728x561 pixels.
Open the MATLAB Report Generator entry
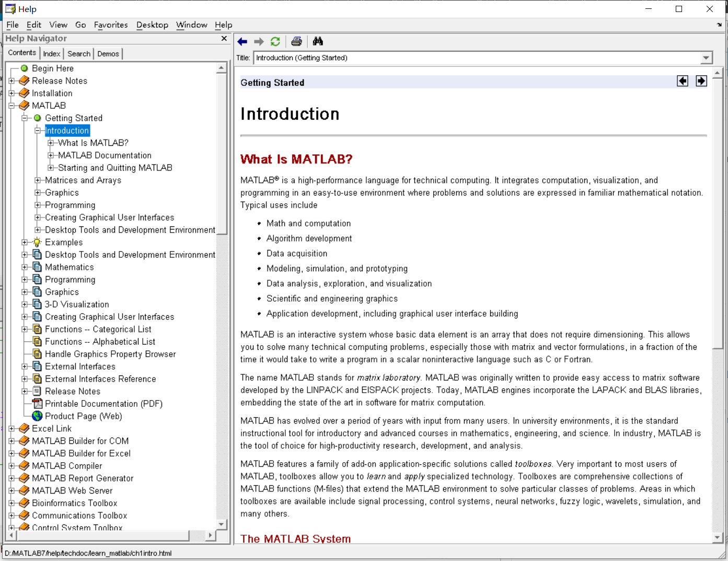[83, 478]
